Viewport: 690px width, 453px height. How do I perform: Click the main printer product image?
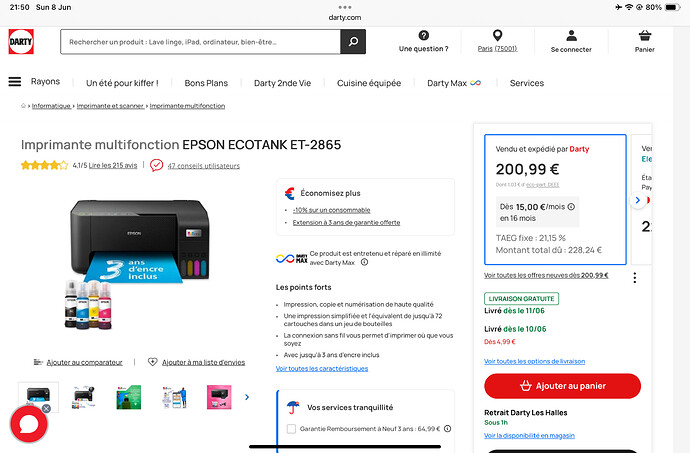coord(139,264)
